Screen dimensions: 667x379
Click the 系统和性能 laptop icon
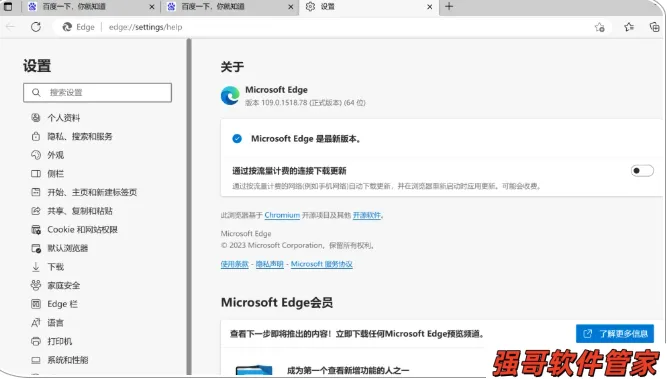(x=36, y=360)
